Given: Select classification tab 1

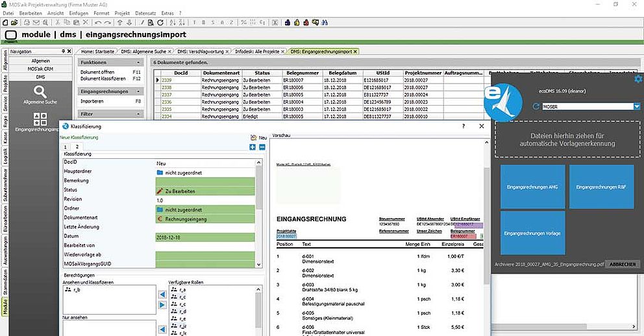Looking at the screenshot, I should [64, 147].
